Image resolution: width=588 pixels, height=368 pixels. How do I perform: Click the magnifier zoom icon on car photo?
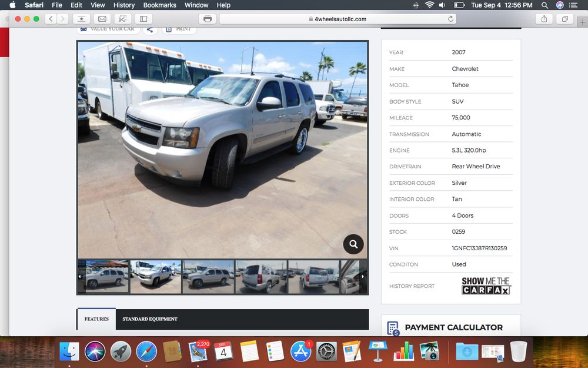[x=353, y=244]
